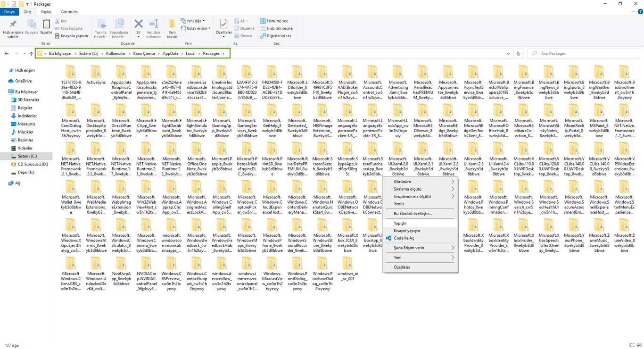The height and width of the screenshot is (349, 644).
Task: Open the recent locations dropdown near the back arrow
Action: pos(24,54)
